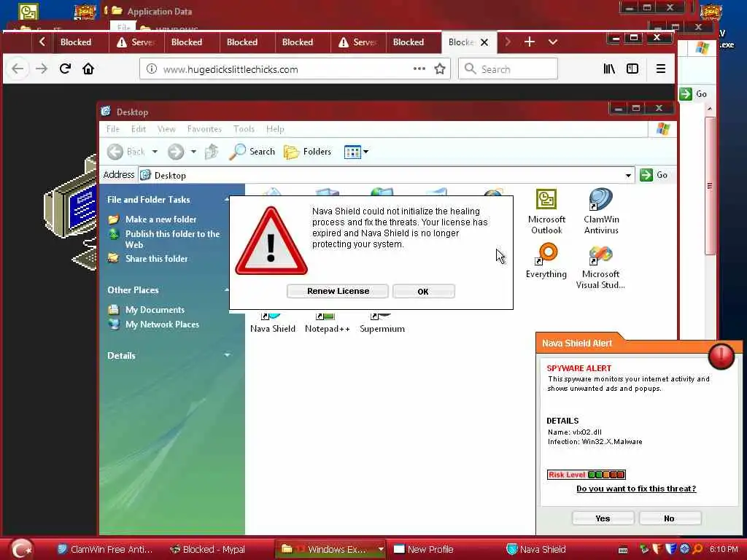This screenshot has width=747, height=560.
Task: Open the Forward history dropdown arrow
Action: coord(193,152)
